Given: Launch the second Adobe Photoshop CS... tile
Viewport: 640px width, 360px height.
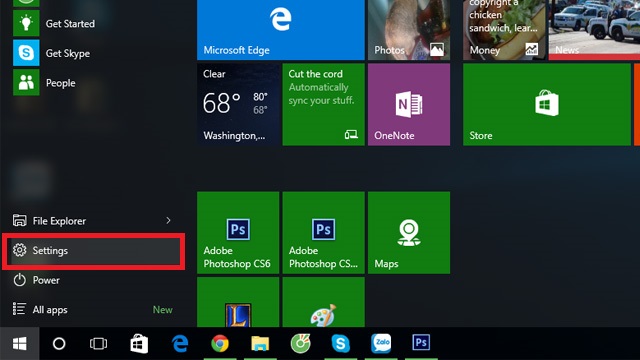Looking at the screenshot, I should click(x=323, y=233).
